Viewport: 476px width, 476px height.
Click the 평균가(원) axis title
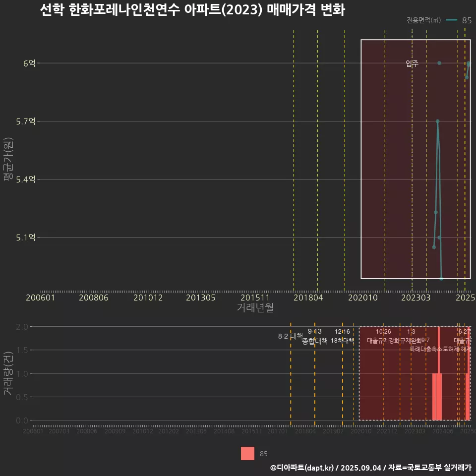click(8, 159)
